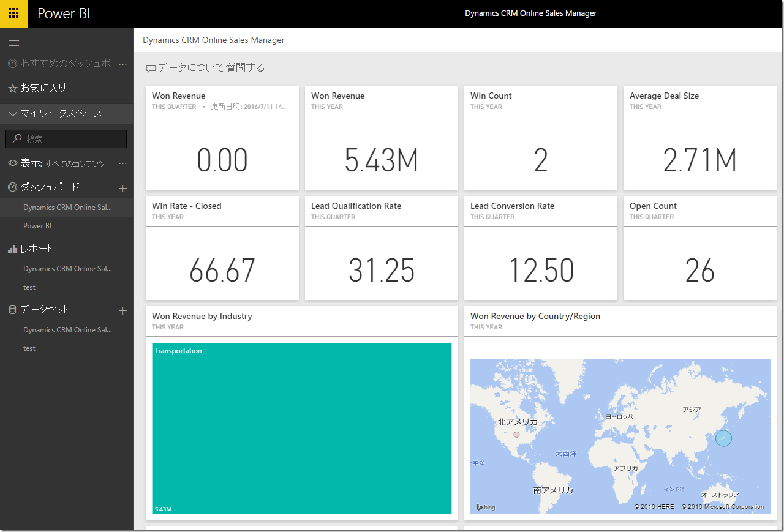Viewport: 784px width, 532px height.
Task: Open Dynamics CRM Online Sal... dataset
Action: pos(66,330)
